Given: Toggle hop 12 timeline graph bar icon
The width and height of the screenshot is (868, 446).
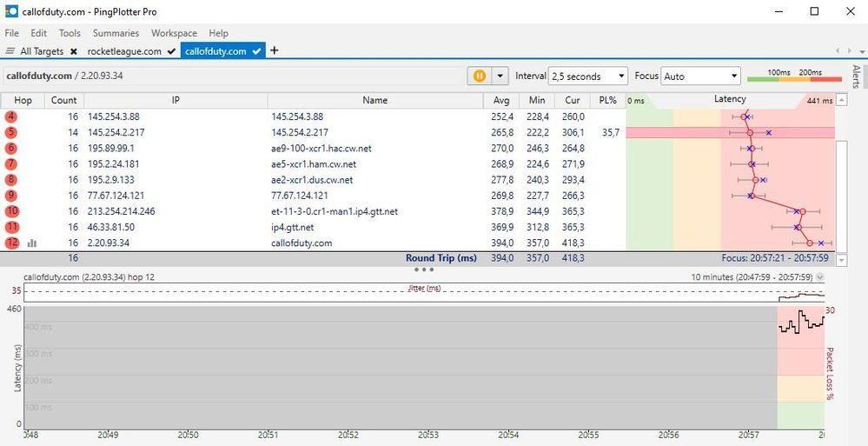Looking at the screenshot, I should coord(32,243).
